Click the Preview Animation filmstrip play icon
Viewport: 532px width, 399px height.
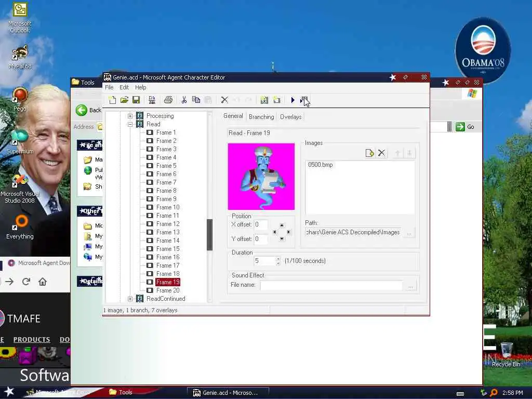point(304,100)
